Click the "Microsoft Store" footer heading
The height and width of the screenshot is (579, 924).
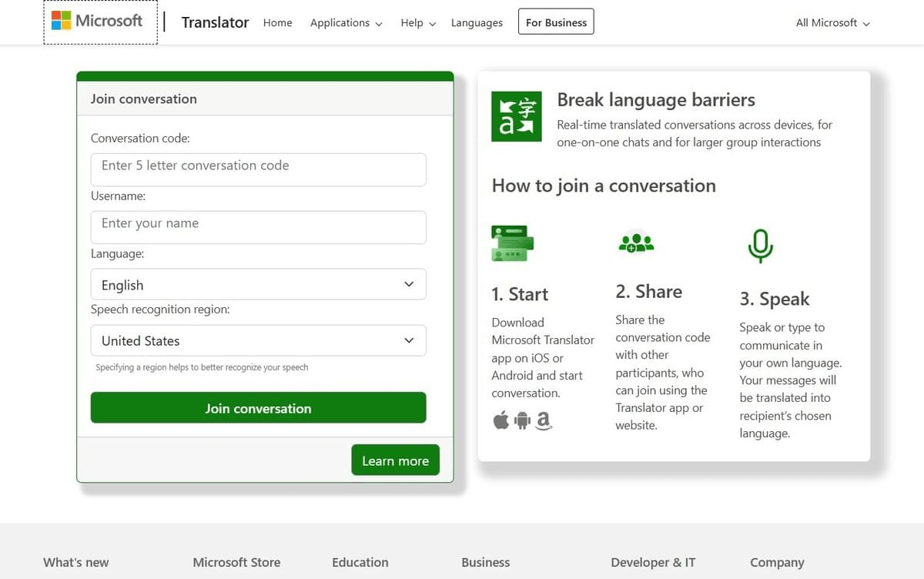click(236, 563)
